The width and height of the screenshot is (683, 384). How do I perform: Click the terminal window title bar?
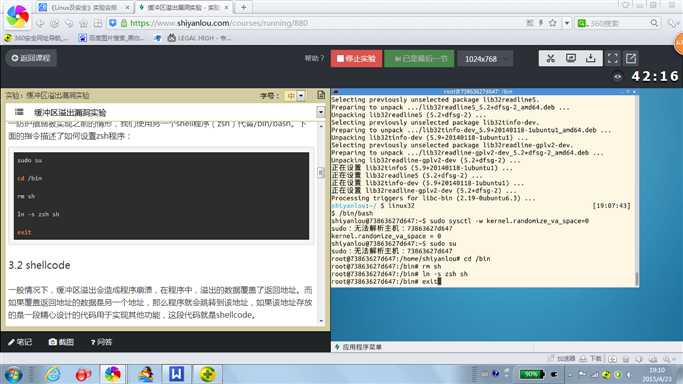click(x=485, y=91)
